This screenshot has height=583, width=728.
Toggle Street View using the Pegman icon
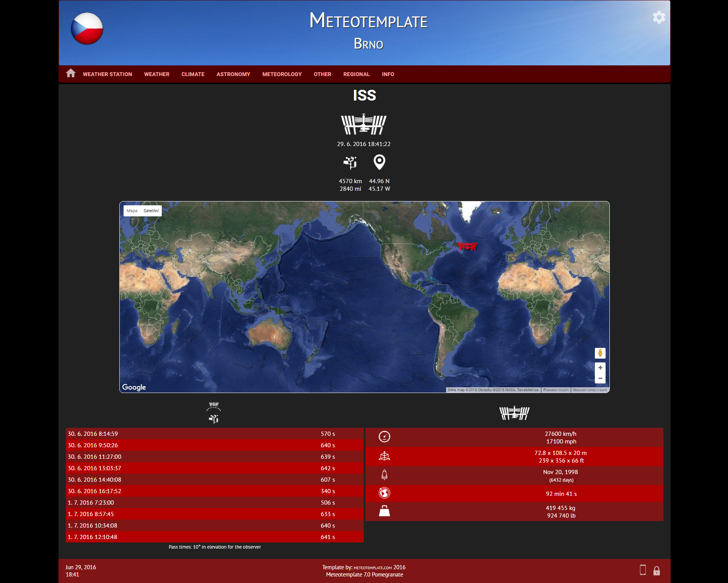600,353
